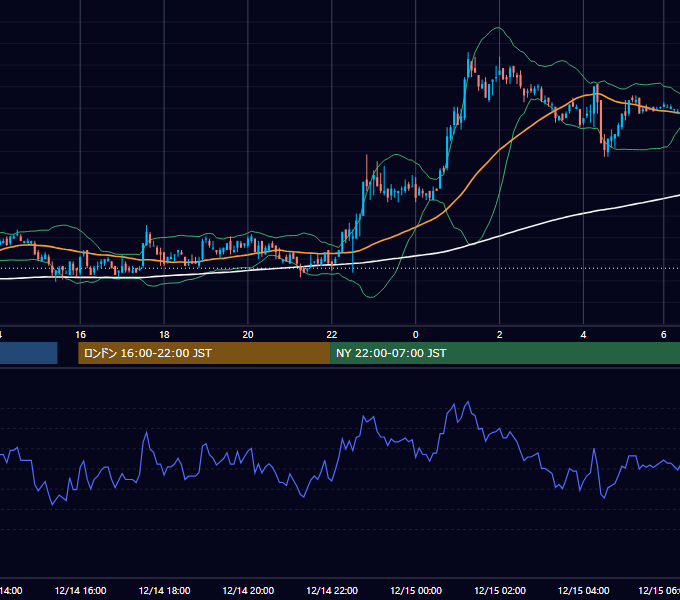The image size is (680, 600).
Task: Click the 0 hour label on price chart axis
Action: coord(415,335)
